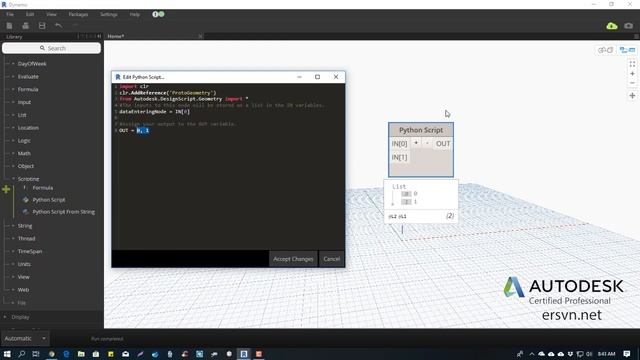Expand the TimeSpan category
The height and width of the screenshot is (360, 640).
[30, 251]
